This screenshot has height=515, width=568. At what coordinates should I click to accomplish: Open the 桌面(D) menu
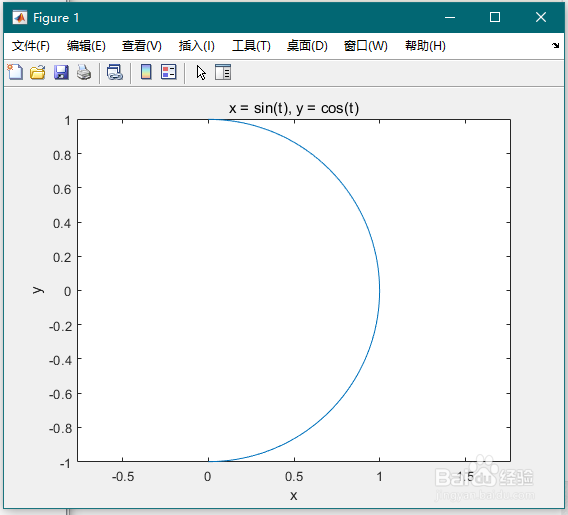pyautogui.click(x=307, y=46)
